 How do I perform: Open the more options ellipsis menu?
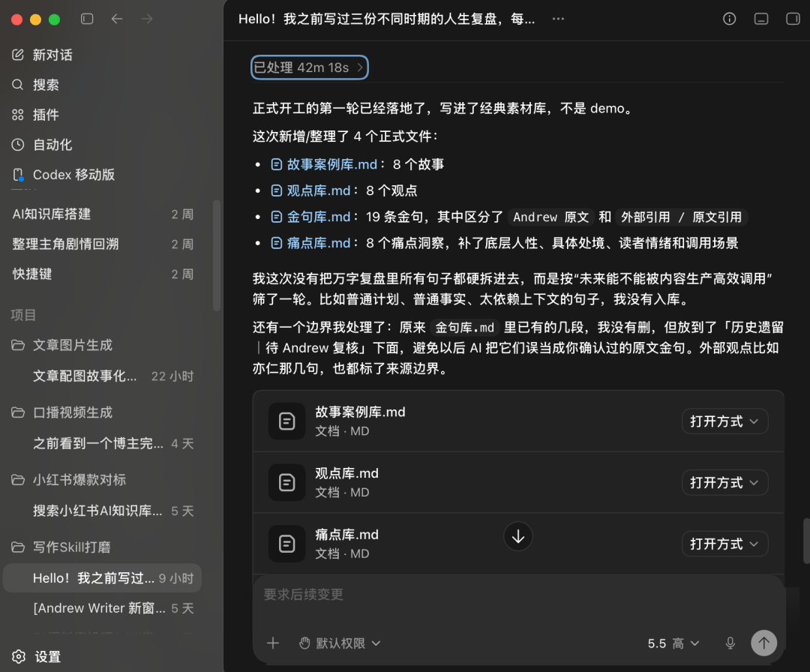click(x=558, y=19)
